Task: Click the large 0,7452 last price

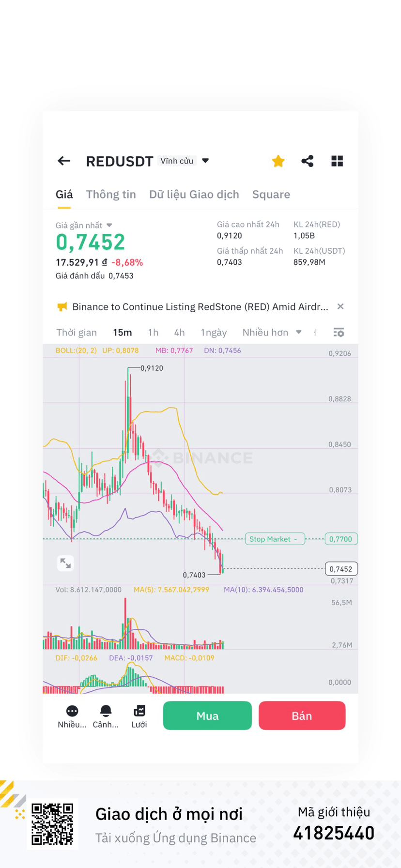Action: 91,242
